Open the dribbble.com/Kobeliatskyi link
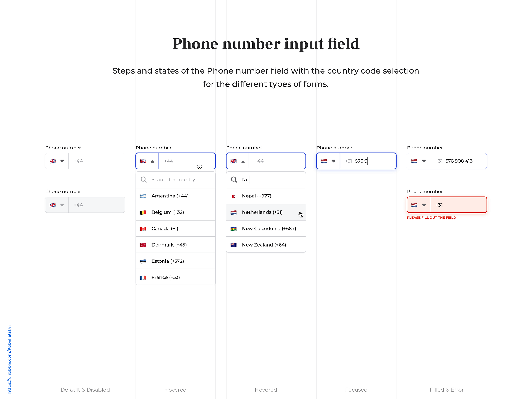 tap(9, 359)
